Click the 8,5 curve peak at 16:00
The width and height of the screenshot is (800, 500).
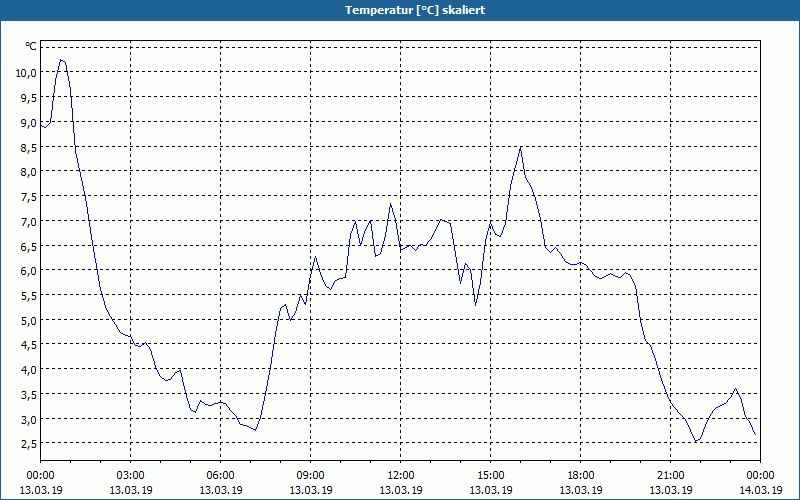[x=520, y=147]
